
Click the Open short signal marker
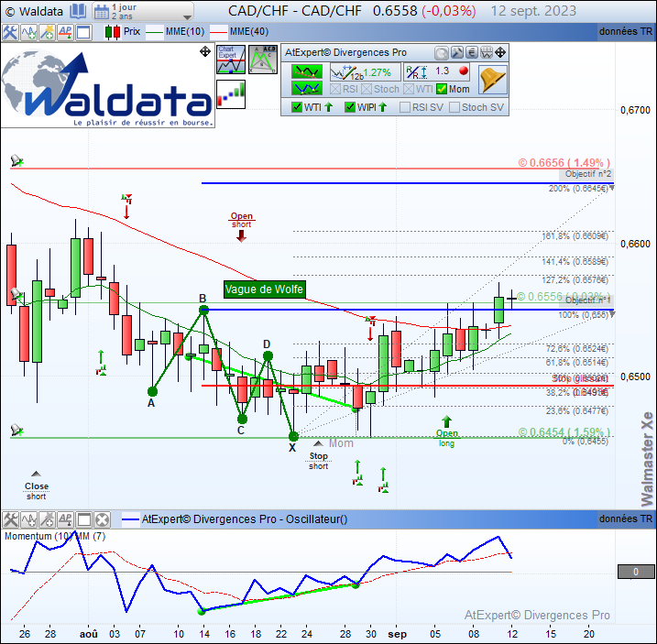point(241,226)
